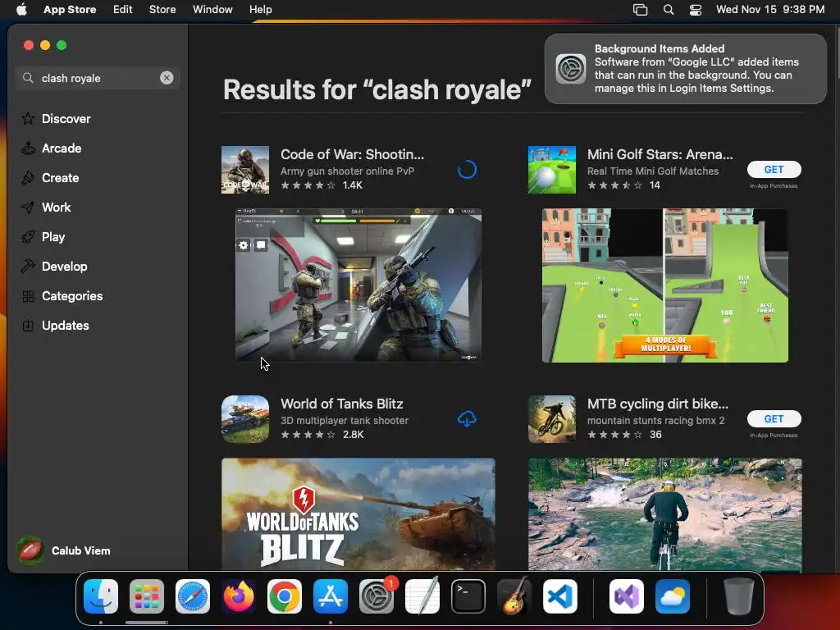Open the World of Tanks Blitz icon
The width and height of the screenshot is (840, 630).
(x=245, y=419)
